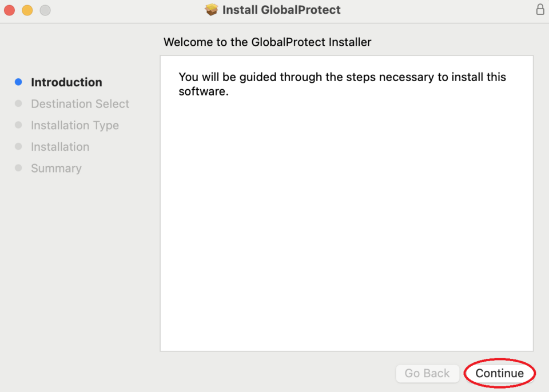Click the gray zoom window button
The image size is (549, 392).
click(45, 10)
